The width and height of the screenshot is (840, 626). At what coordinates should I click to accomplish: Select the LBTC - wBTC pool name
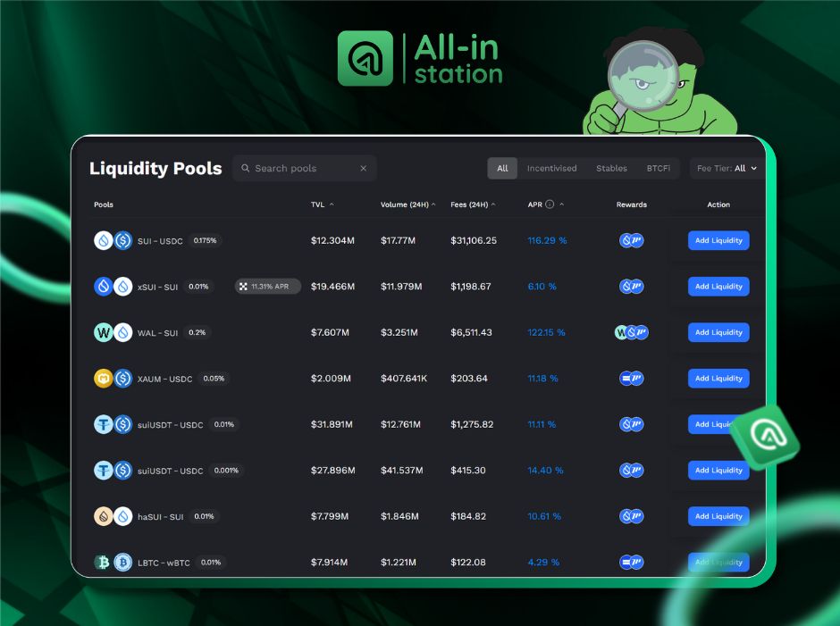click(x=164, y=563)
